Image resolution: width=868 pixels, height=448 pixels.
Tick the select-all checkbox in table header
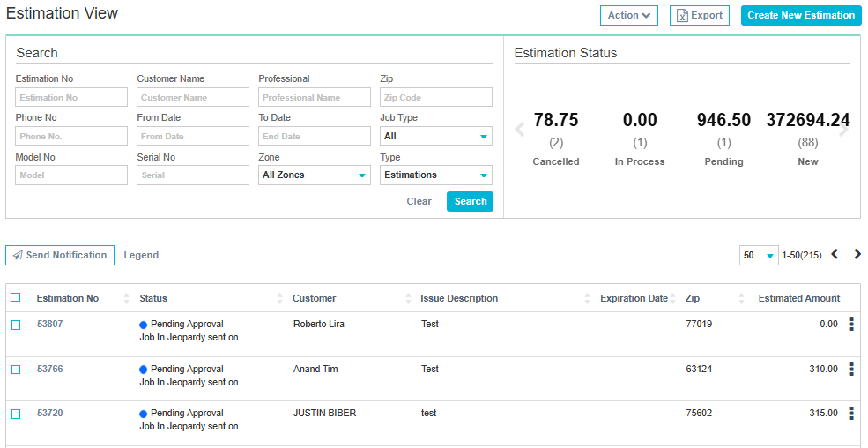[x=16, y=298]
